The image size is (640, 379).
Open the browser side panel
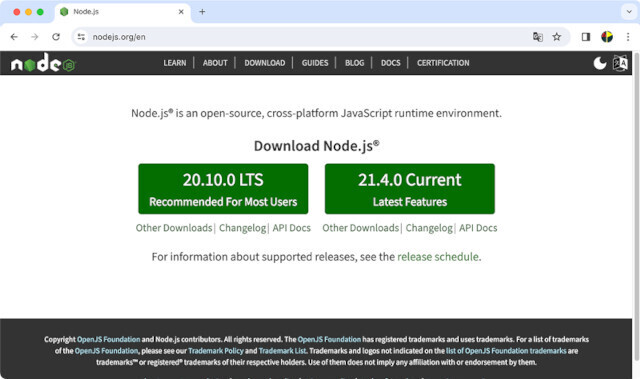(x=586, y=37)
